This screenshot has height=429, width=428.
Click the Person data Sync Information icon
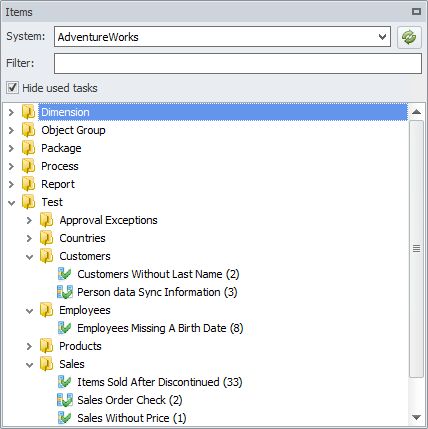click(65, 292)
